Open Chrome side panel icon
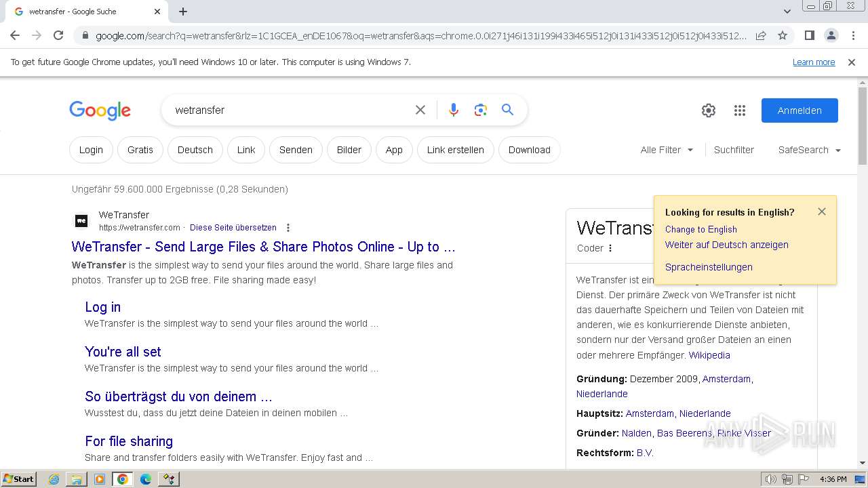 pyautogui.click(x=809, y=35)
